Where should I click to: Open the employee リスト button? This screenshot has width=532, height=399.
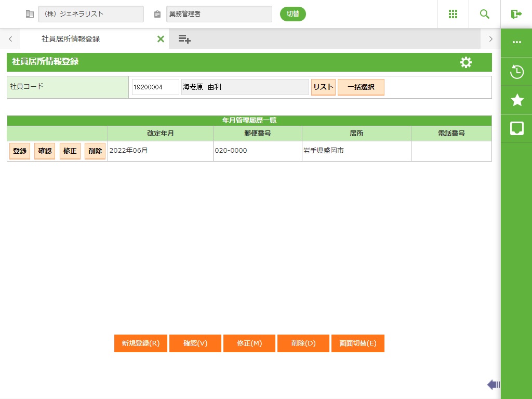(x=323, y=87)
